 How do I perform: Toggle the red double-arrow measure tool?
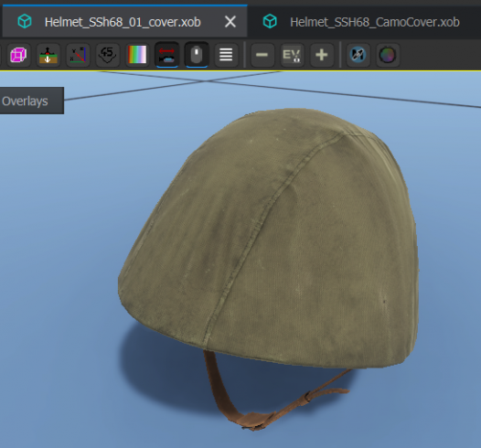[x=166, y=55]
